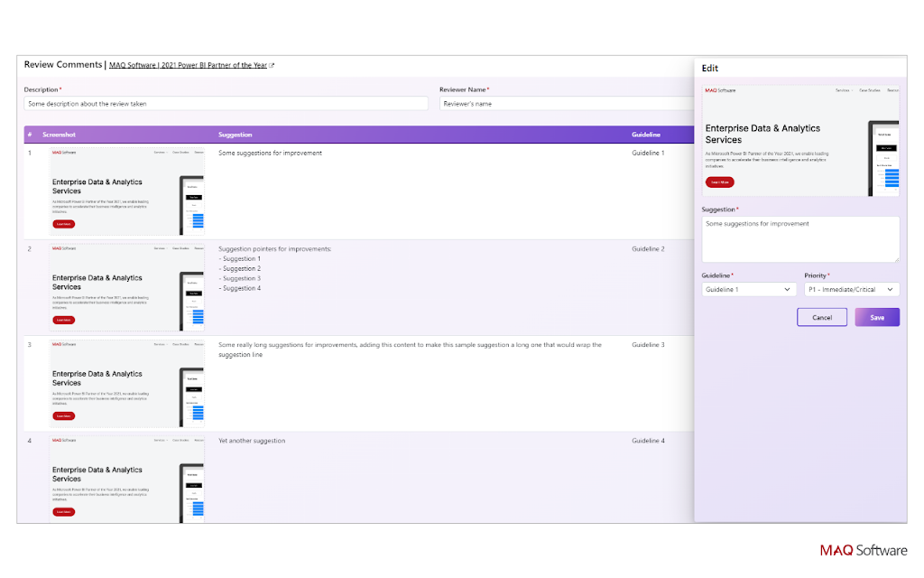This screenshot has height=578, width=924.
Task: Cancel the edit
Action: point(822,317)
